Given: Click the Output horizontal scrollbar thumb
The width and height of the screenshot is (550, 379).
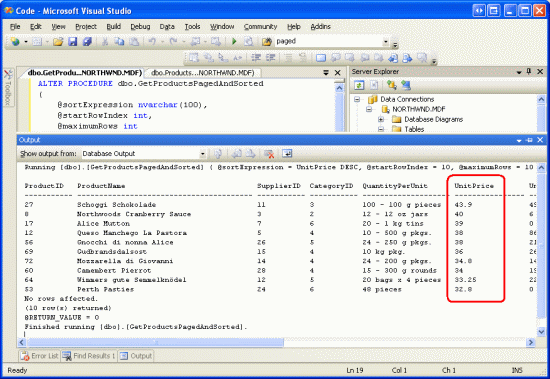Looking at the screenshot, I should [155, 342].
